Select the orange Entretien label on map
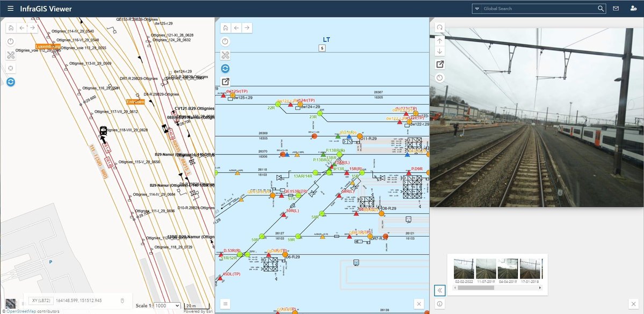 tap(135, 101)
